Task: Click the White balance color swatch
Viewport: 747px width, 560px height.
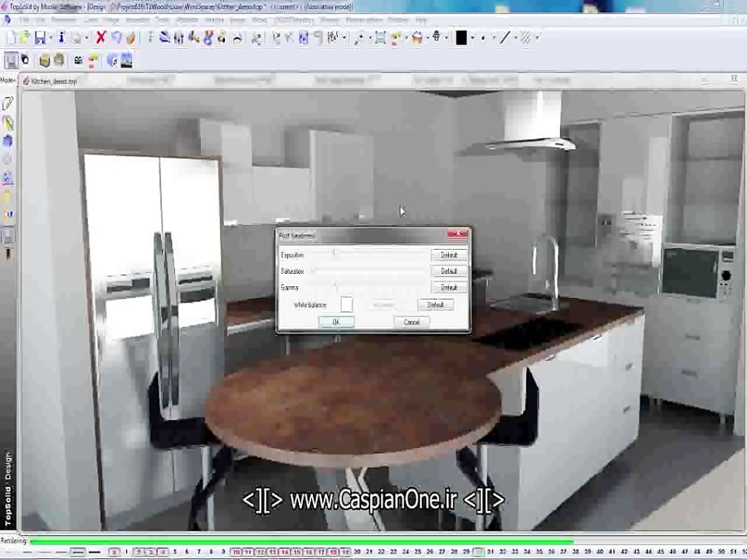Action: (347, 304)
